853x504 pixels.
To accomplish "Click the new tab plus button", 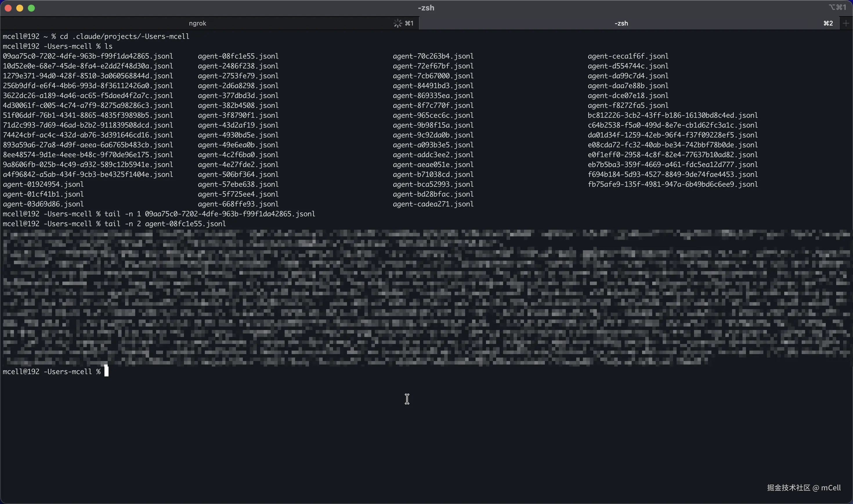I will pyautogui.click(x=845, y=23).
